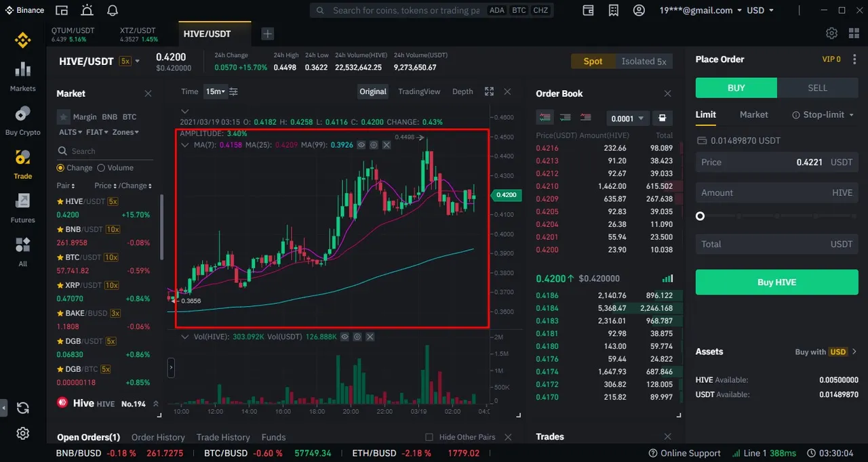868x462 pixels.
Task: Toggle MA indicator visibility eye
Action: coord(361,145)
